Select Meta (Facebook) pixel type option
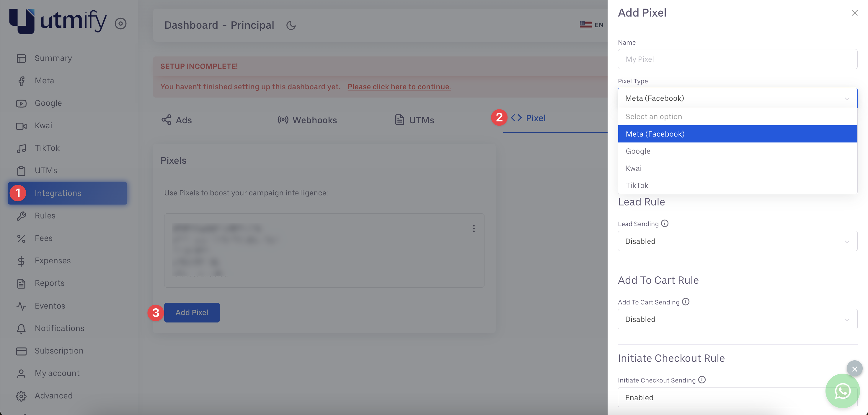 [738, 134]
